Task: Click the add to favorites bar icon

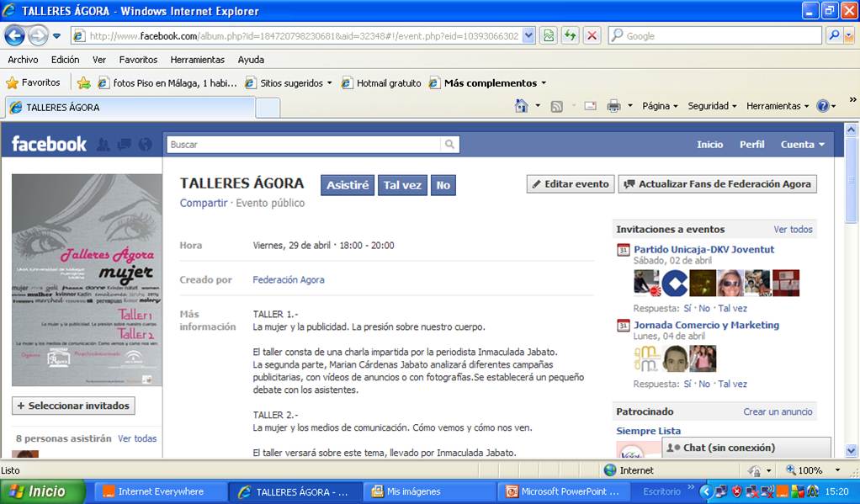Action: pos(84,82)
